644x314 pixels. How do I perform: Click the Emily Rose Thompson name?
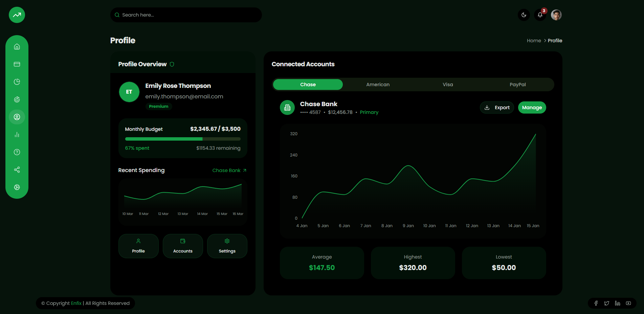tap(178, 86)
